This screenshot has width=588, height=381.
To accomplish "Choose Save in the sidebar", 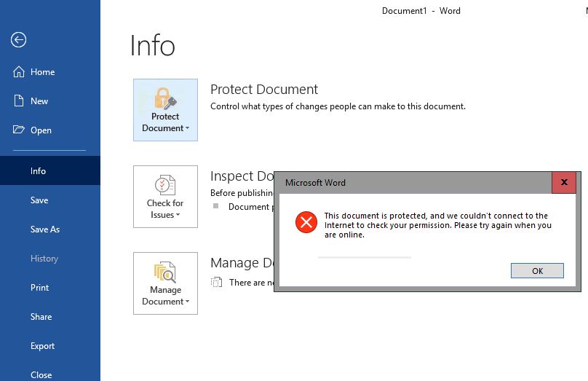I will (x=50, y=200).
